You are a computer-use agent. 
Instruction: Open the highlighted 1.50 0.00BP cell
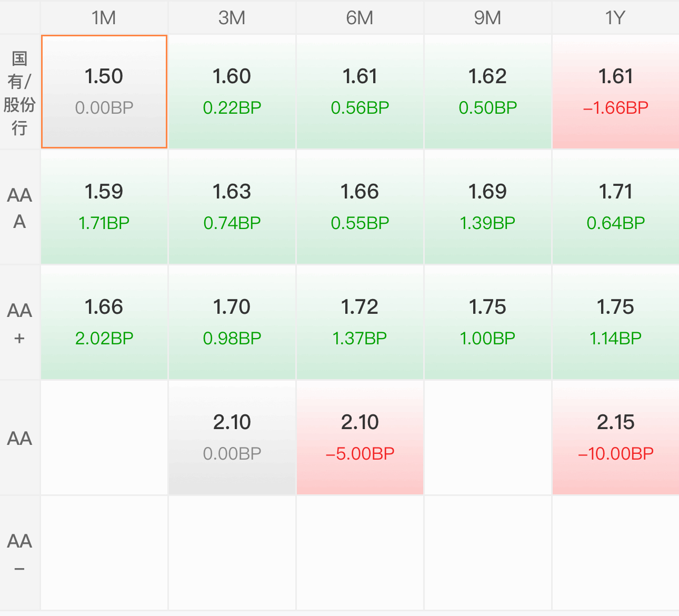point(104,92)
